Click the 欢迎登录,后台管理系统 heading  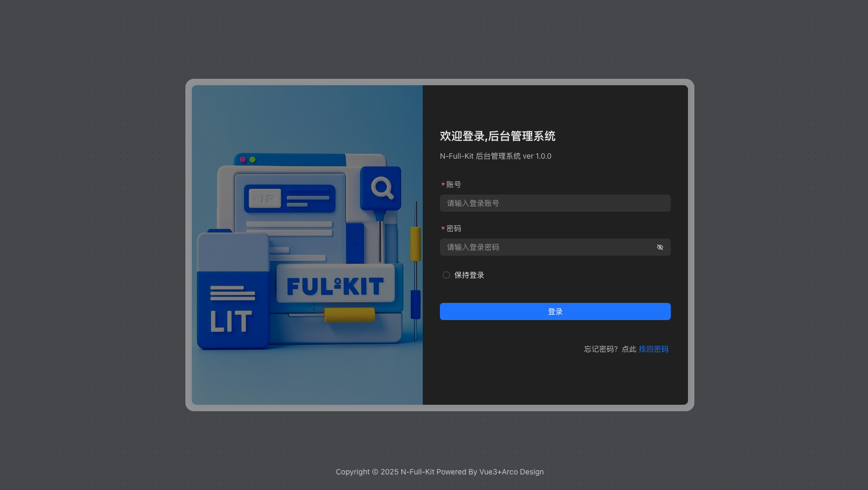(x=497, y=136)
